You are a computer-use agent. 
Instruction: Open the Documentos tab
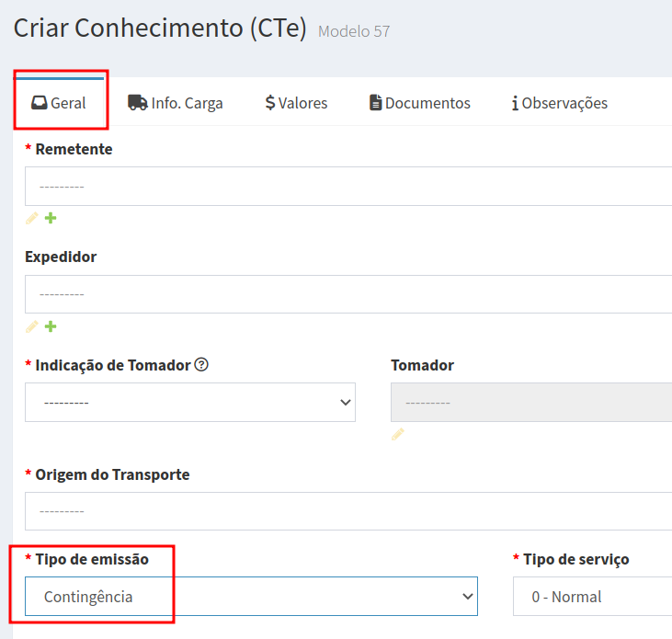tap(419, 103)
